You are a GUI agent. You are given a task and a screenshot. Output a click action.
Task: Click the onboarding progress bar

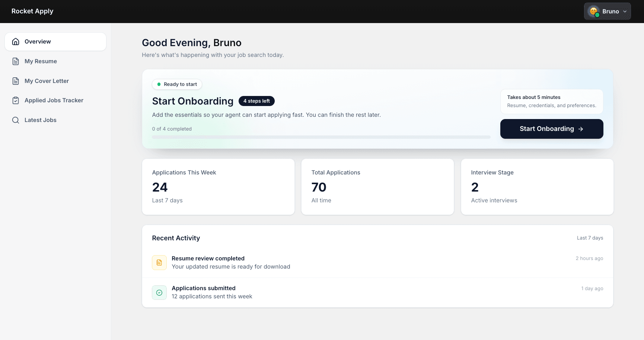pyautogui.click(x=321, y=137)
